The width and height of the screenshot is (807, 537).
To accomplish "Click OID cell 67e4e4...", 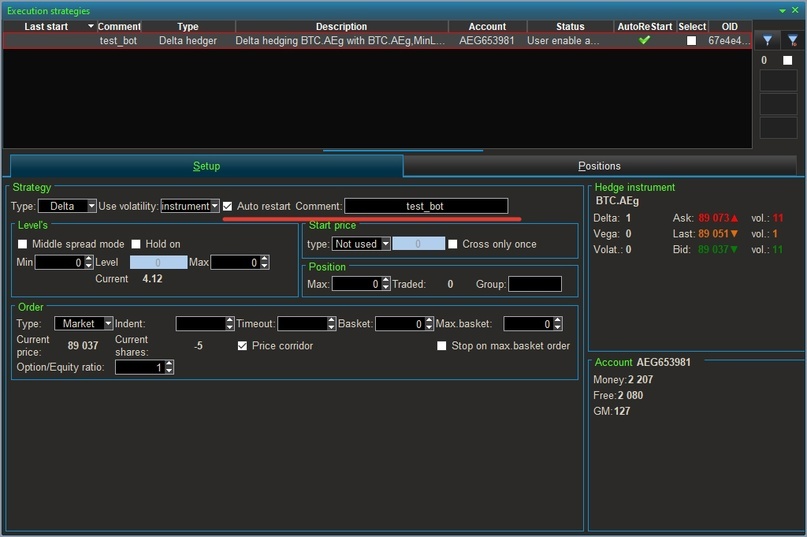I will point(729,41).
